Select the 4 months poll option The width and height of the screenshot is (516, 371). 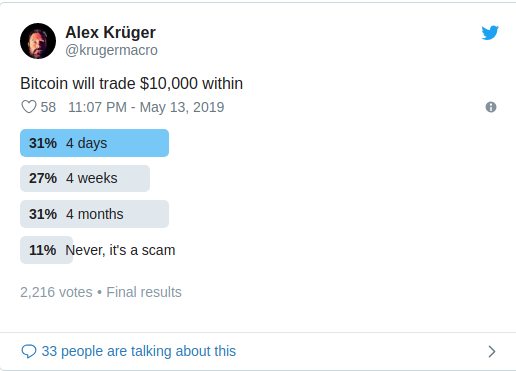94,214
